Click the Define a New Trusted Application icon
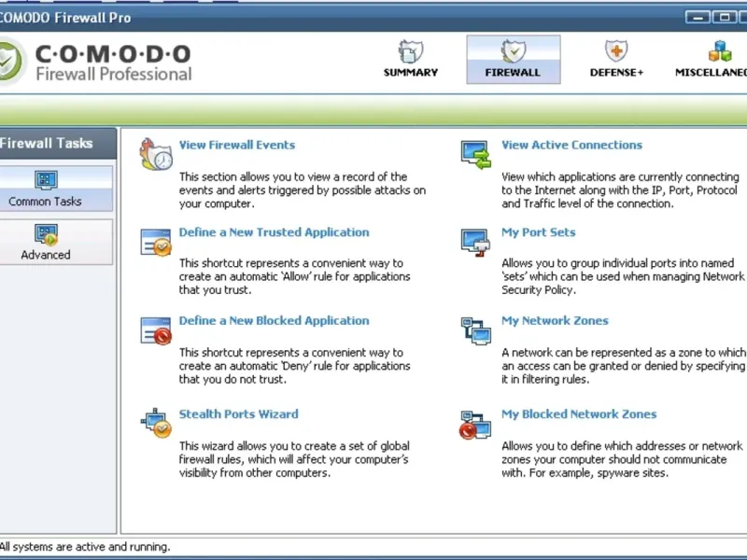This screenshot has width=747, height=560. (156, 243)
